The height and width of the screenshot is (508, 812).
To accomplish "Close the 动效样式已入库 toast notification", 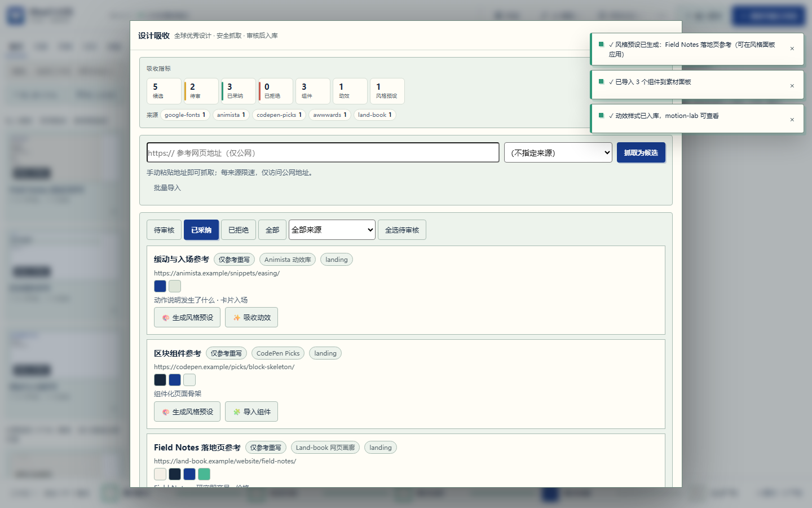I will (792, 120).
